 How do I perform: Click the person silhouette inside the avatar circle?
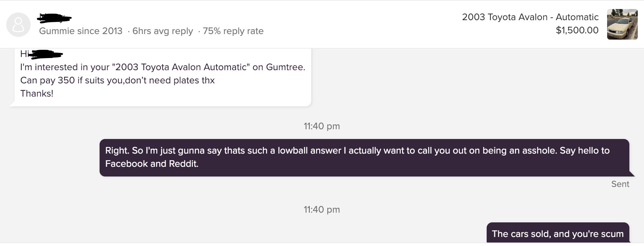(x=18, y=24)
